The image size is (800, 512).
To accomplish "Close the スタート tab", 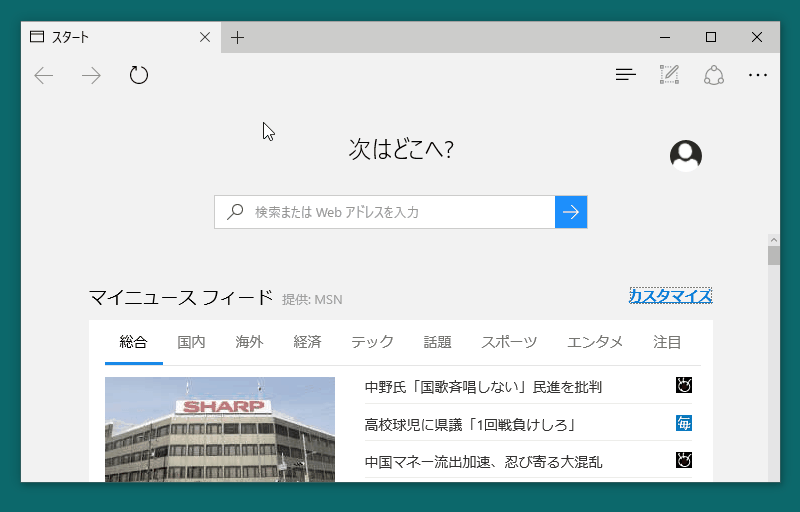I will click(205, 37).
